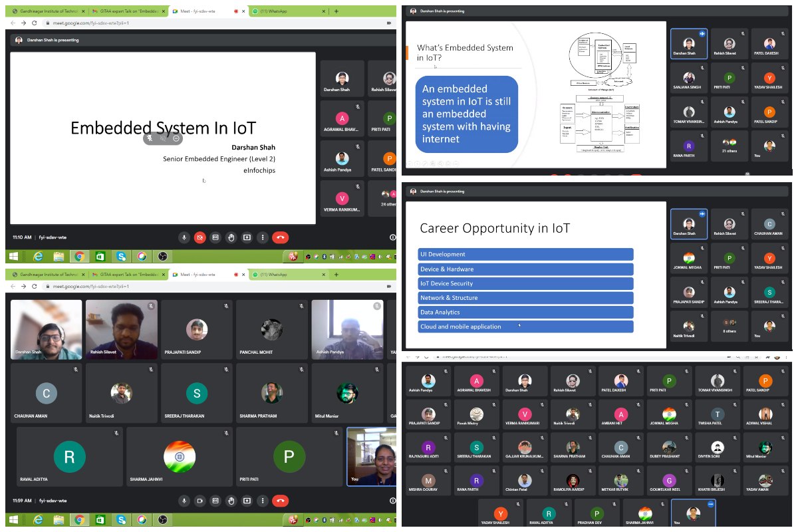Open File Explorer on the 11:10 AM window taskbar
This screenshot has width=798, height=532.
[x=59, y=256]
